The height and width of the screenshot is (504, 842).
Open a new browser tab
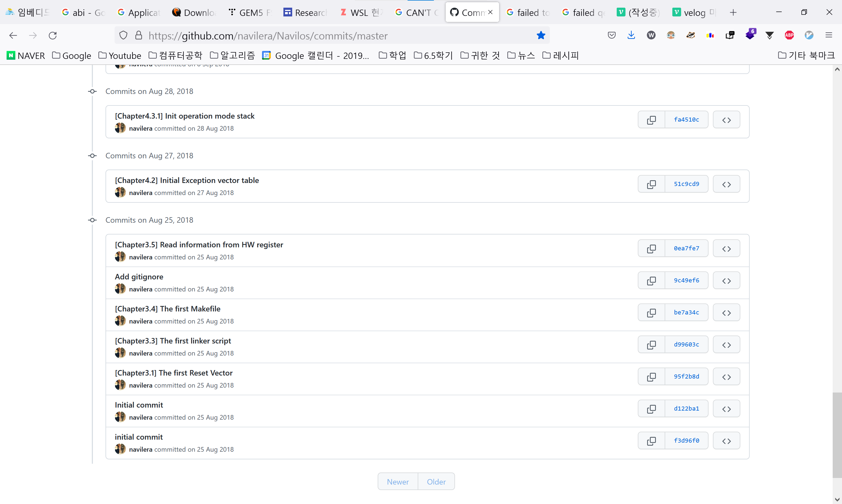pyautogui.click(x=733, y=13)
